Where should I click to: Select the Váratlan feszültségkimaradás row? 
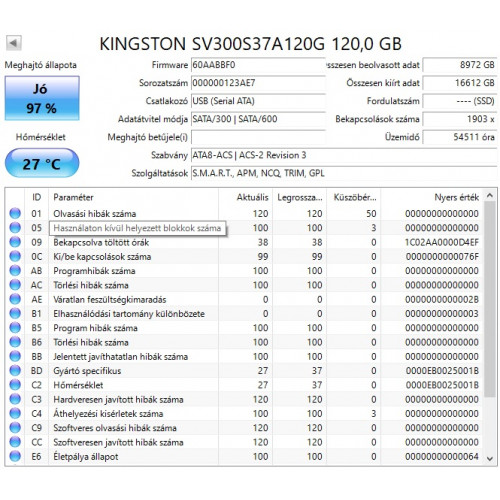[244, 299]
